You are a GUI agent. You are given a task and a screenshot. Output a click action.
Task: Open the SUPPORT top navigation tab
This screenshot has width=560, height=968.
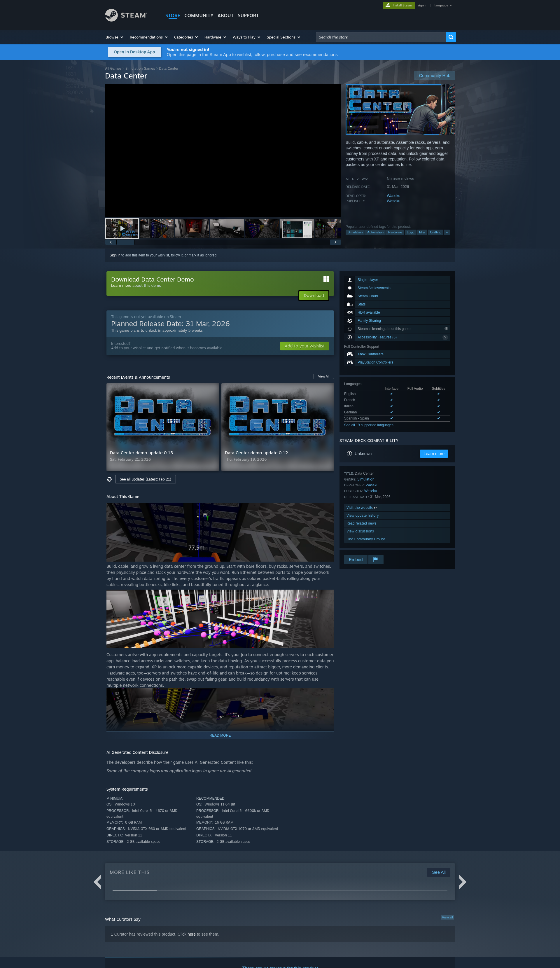coord(248,16)
